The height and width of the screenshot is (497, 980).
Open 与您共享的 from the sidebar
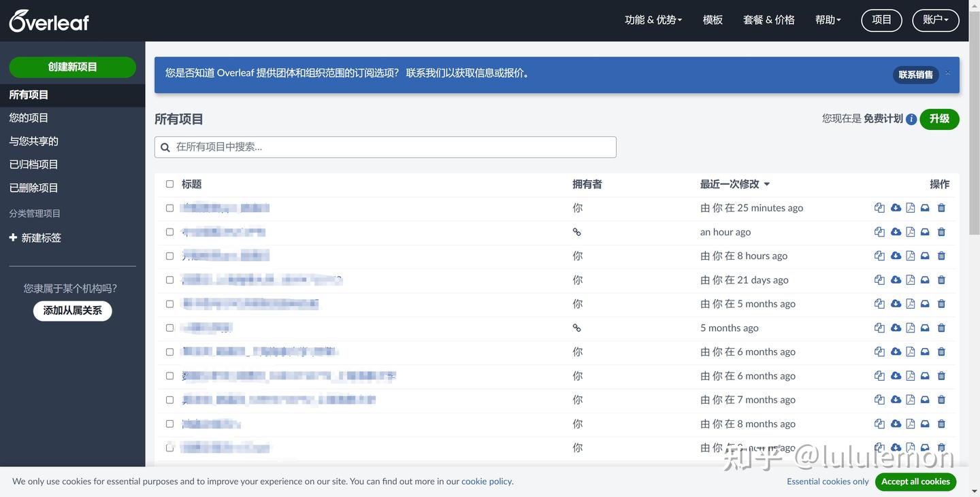33,141
